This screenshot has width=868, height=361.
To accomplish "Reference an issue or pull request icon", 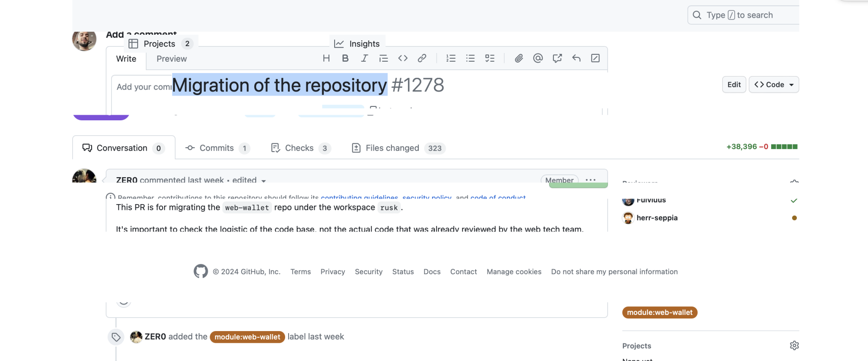I will [x=557, y=58].
